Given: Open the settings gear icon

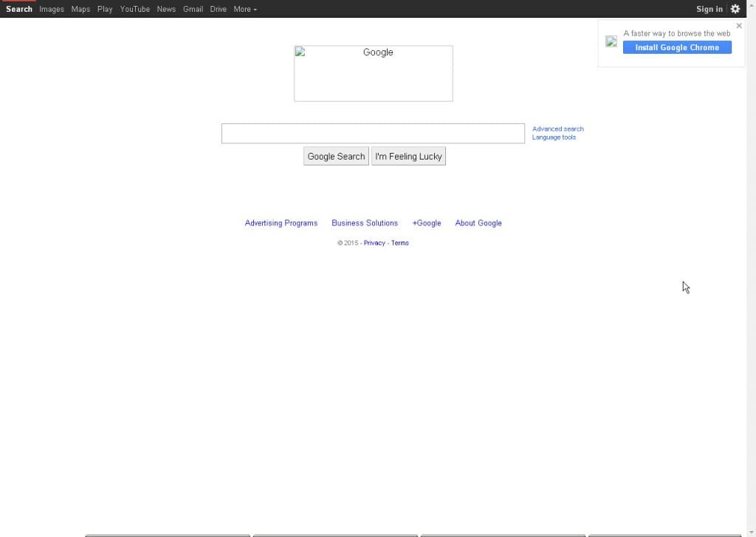Looking at the screenshot, I should (735, 9).
